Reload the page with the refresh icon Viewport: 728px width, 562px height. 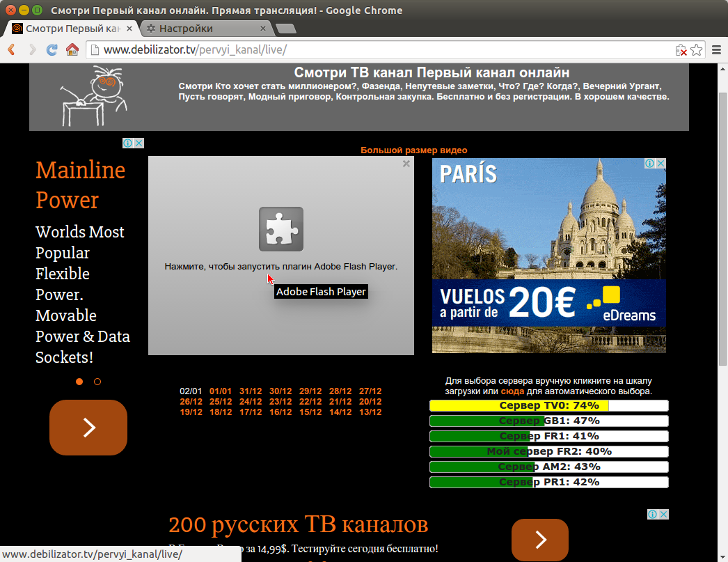point(52,49)
